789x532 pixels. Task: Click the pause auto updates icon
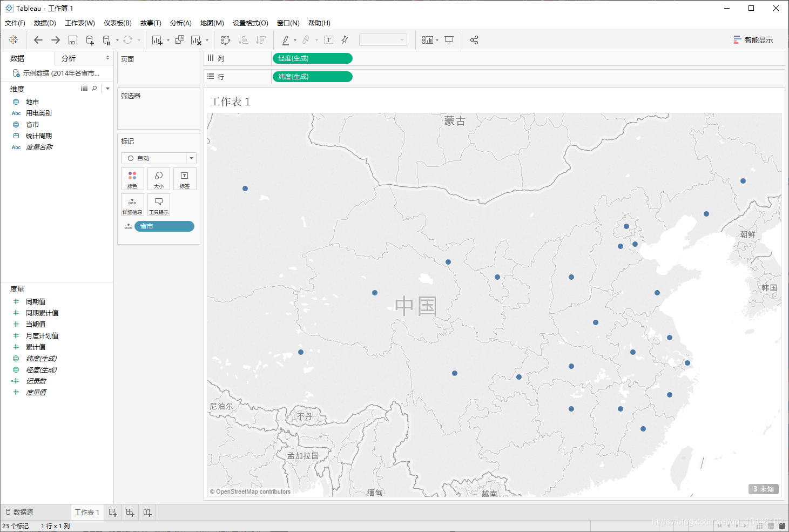[x=106, y=40]
